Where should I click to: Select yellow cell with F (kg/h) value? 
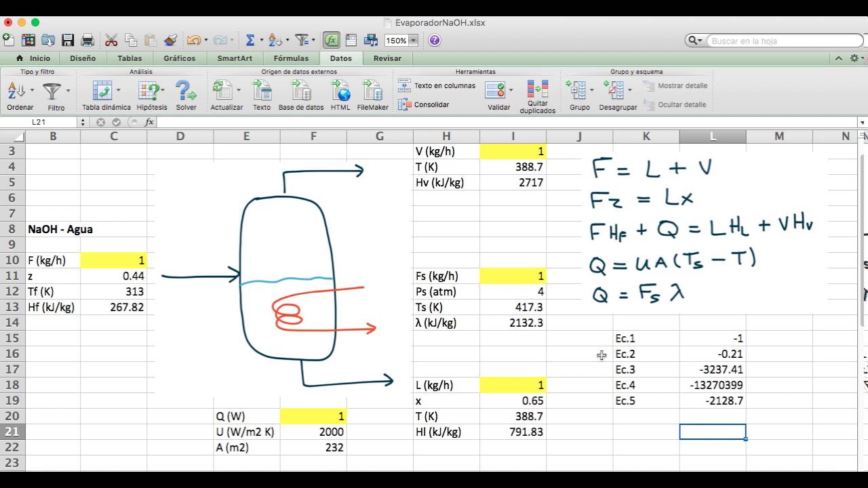[x=113, y=260]
